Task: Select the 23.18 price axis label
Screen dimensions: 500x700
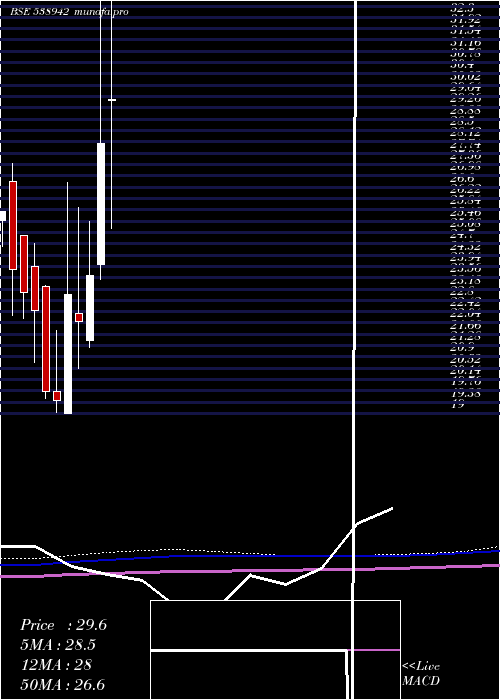Action: (466, 281)
